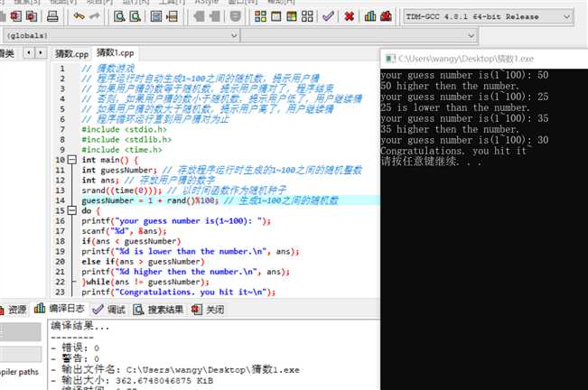Click the Print toolbar icon
Image resolution: width=588 pixels, height=390 pixels.
click(52, 16)
